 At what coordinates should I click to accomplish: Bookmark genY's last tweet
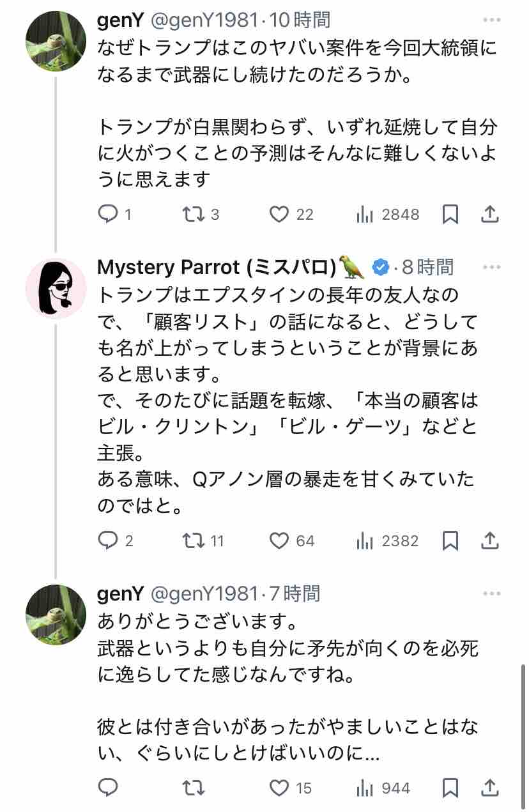tap(450, 788)
